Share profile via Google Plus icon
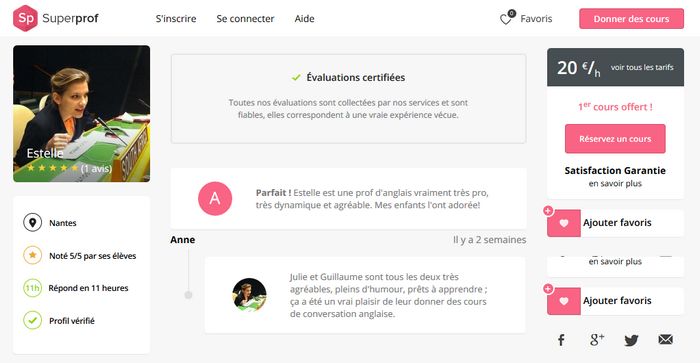The image size is (700, 363). pyautogui.click(x=597, y=340)
